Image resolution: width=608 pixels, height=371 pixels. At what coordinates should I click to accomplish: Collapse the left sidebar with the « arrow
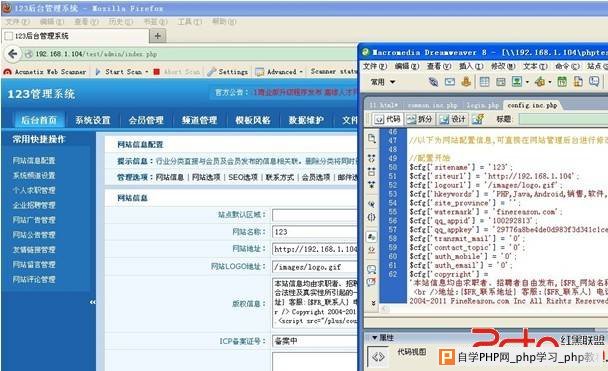pos(92,302)
